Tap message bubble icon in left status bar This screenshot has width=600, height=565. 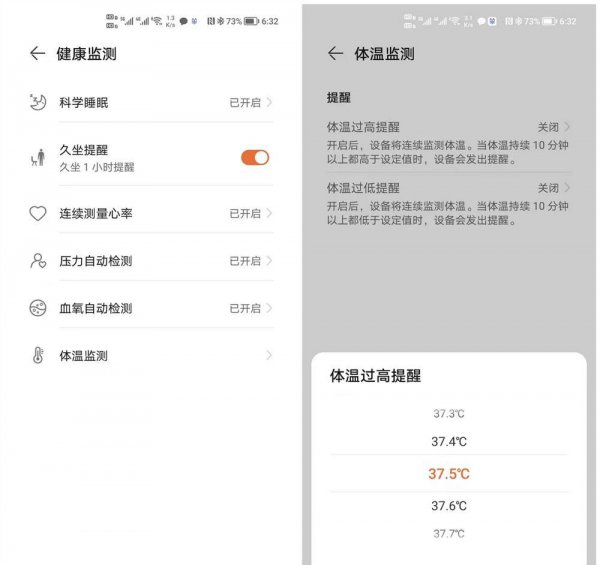click(x=184, y=21)
